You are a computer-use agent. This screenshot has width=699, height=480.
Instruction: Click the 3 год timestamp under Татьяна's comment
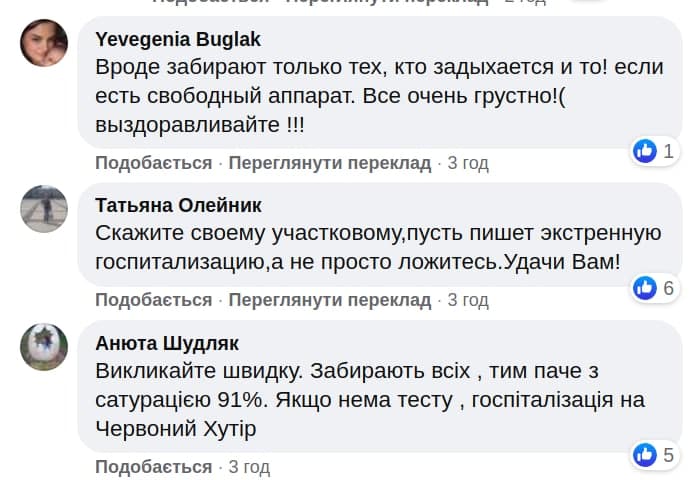[468, 300]
